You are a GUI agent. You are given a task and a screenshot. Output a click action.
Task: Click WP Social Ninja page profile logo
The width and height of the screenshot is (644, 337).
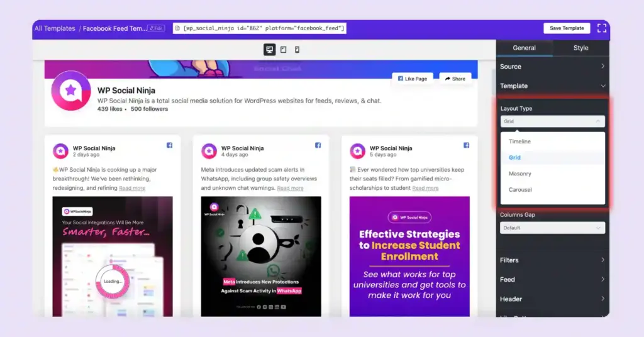coord(71,91)
